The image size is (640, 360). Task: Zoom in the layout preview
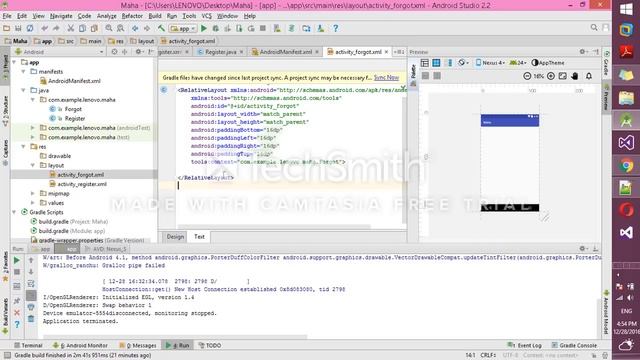tap(551, 76)
